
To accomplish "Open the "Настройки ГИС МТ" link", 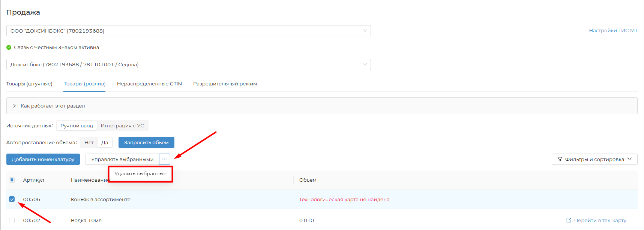I will point(613,31).
